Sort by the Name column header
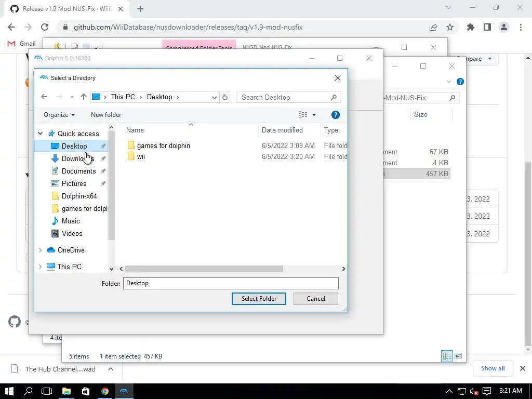532x399 pixels. pyautogui.click(x=135, y=130)
